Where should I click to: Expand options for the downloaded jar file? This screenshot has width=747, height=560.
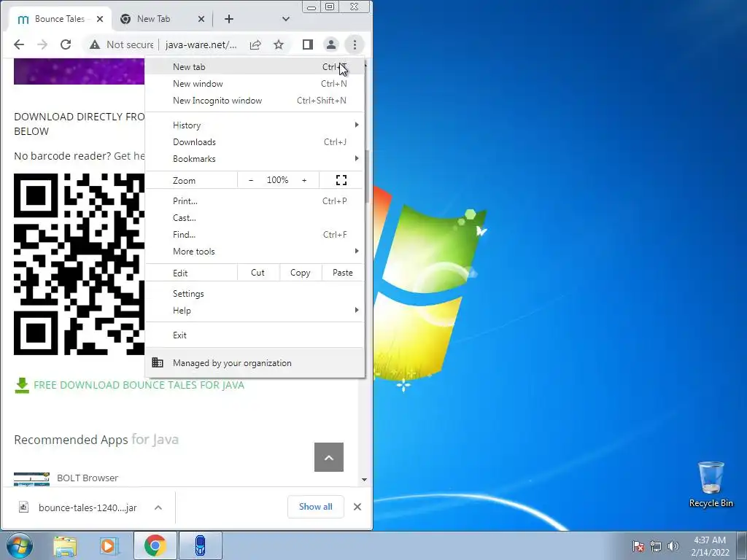tap(158, 507)
